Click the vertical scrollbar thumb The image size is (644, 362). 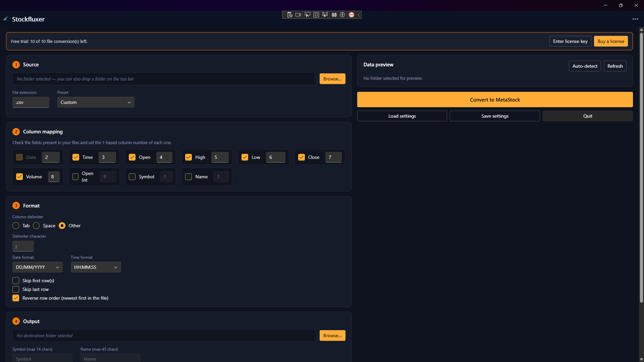[641, 168]
